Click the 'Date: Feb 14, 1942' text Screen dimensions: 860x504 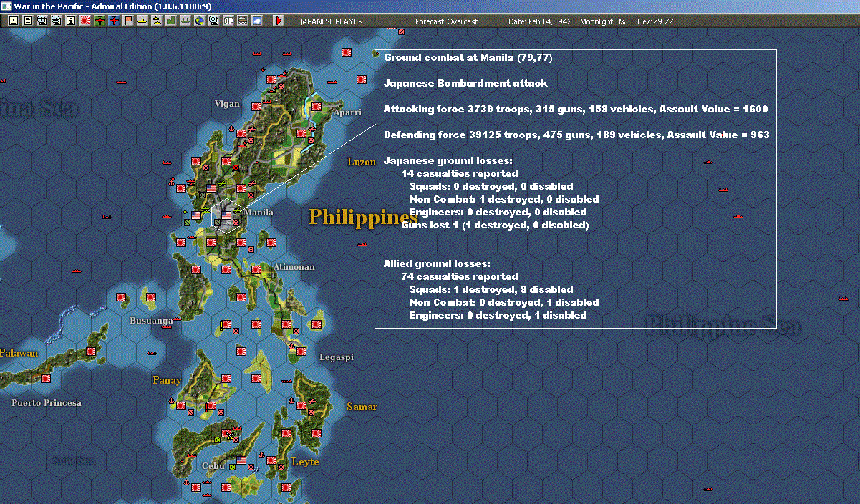coord(540,21)
